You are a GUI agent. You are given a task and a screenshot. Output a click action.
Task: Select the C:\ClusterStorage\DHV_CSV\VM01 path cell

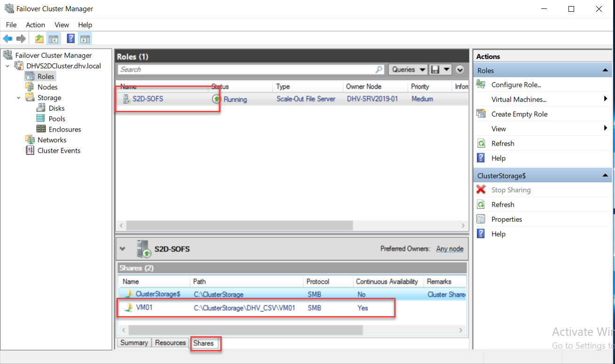pos(245,308)
